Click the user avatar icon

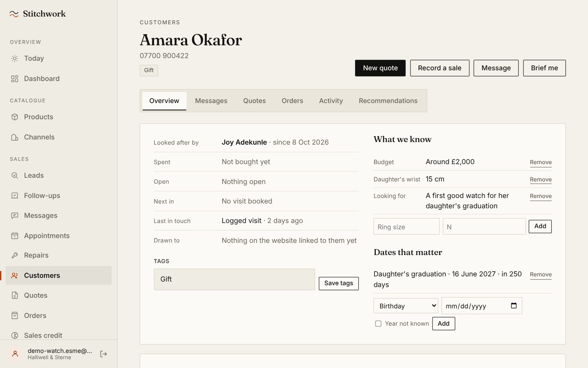(x=15, y=354)
